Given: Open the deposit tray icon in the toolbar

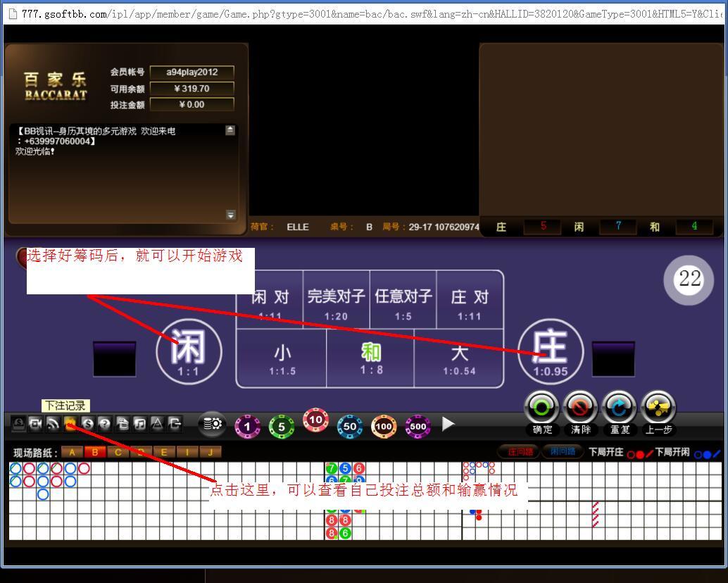Looking at the screenshot, I should (18, 423).
